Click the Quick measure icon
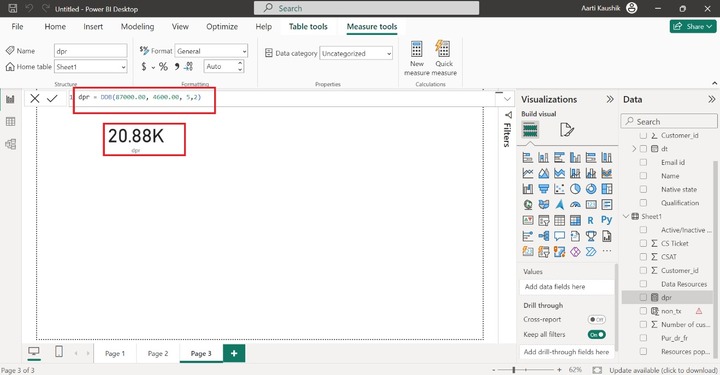This screenshot has height=375, width=720. pos(443,49)
